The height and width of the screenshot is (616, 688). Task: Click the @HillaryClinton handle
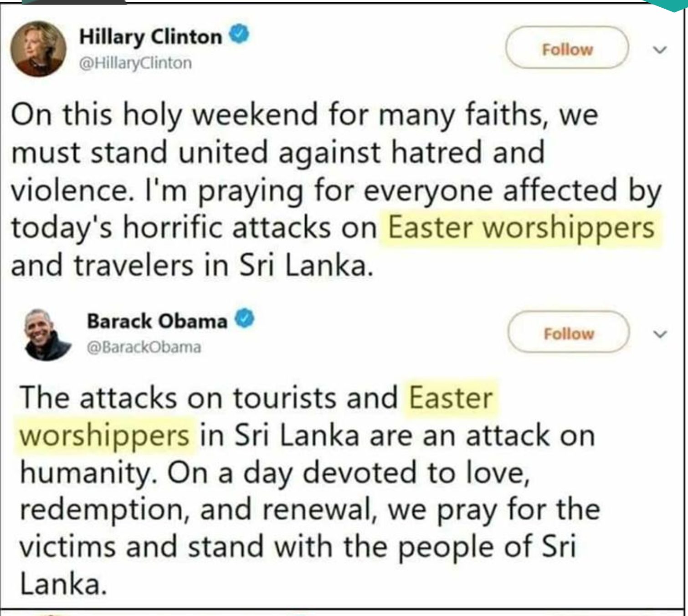(x=135, y=62)
